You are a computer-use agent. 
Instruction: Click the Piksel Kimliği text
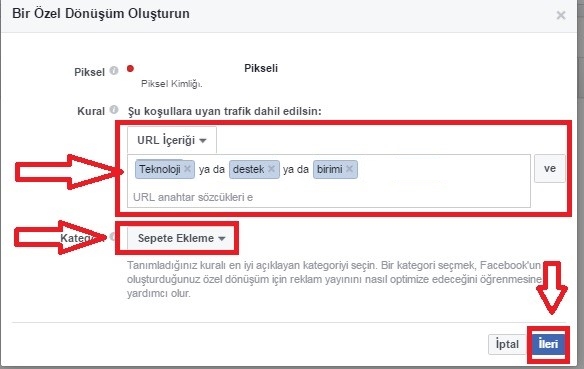(x=171, y=84)
